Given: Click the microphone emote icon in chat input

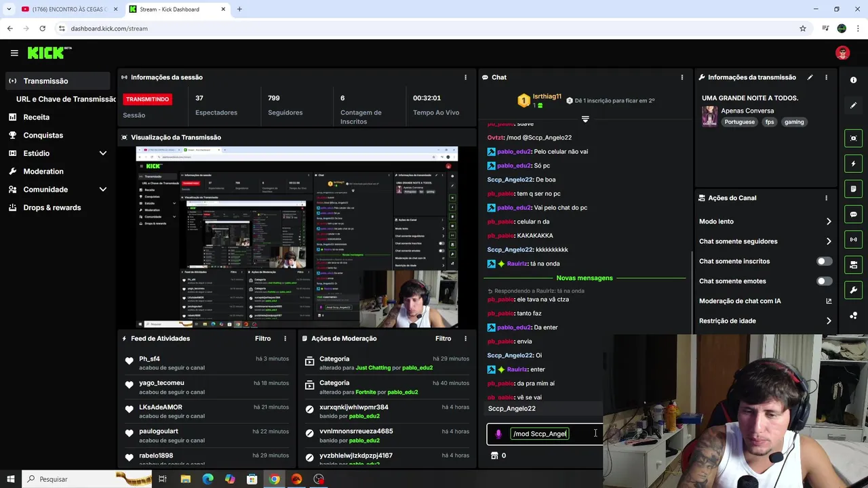Looking at the screenshot, I should pos(498,434).
